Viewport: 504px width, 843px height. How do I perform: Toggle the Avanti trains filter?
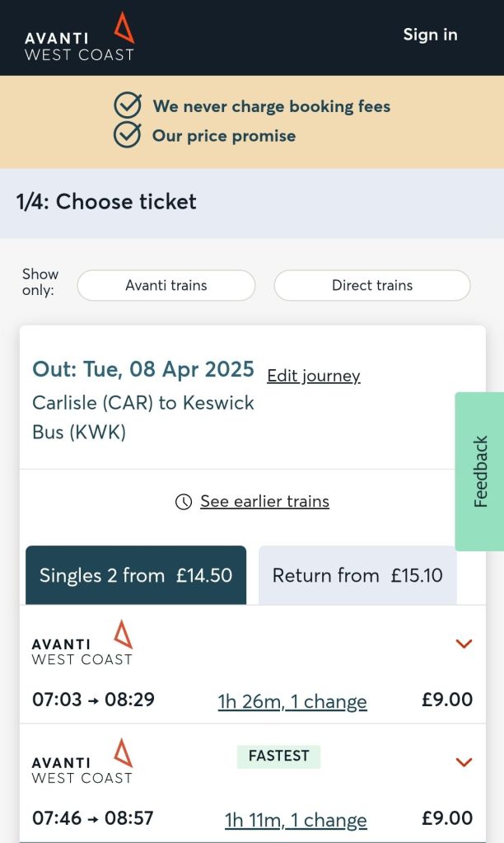(166, 286)
